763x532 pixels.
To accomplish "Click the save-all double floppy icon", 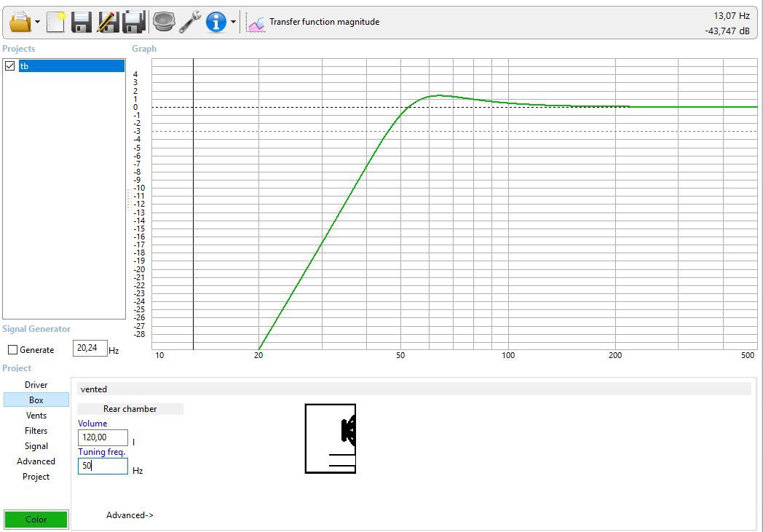I will [x=134, y=22].
